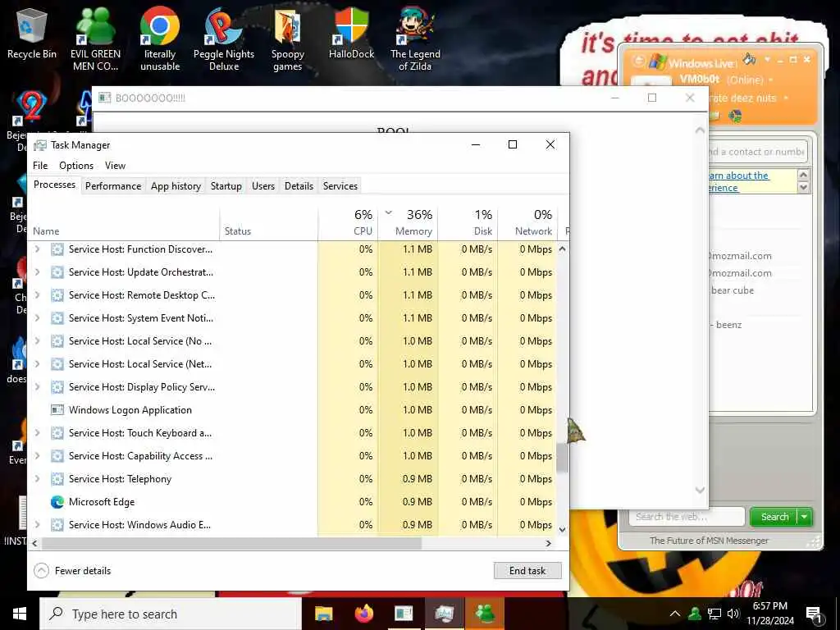Switch to the Services tab
The image size is (840, 630).
click(x=340, y=186)
